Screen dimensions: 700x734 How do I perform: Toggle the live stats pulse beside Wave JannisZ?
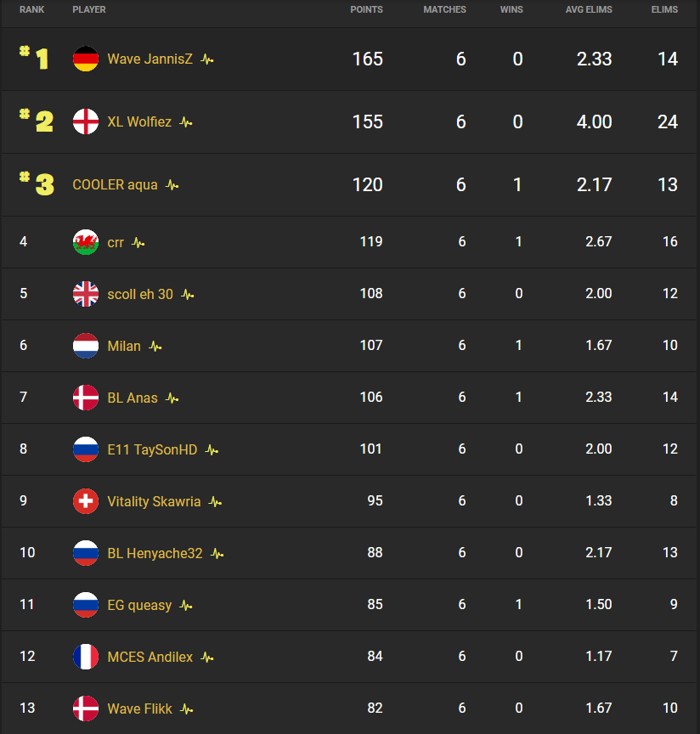coord(206,59)
